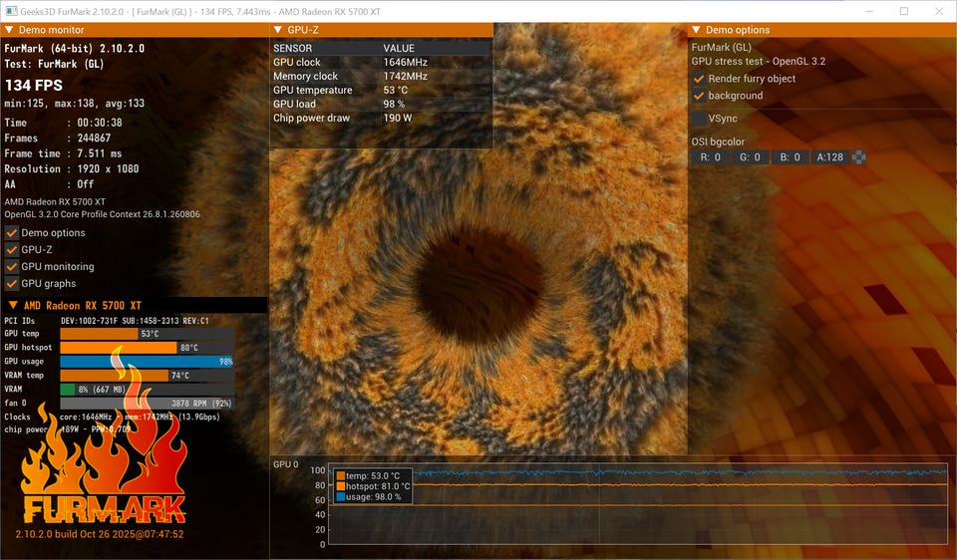Viewport: 957px width, 560px height.
Task: Click the GPU usage 98% bar
Action: [x=148, y=362]
